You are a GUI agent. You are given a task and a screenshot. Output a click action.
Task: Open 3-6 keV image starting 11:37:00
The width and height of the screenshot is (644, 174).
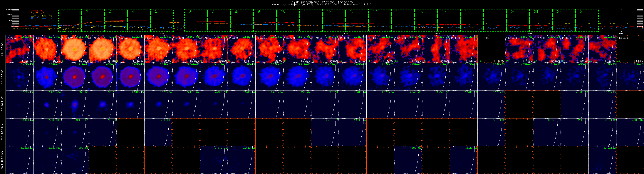269,49
